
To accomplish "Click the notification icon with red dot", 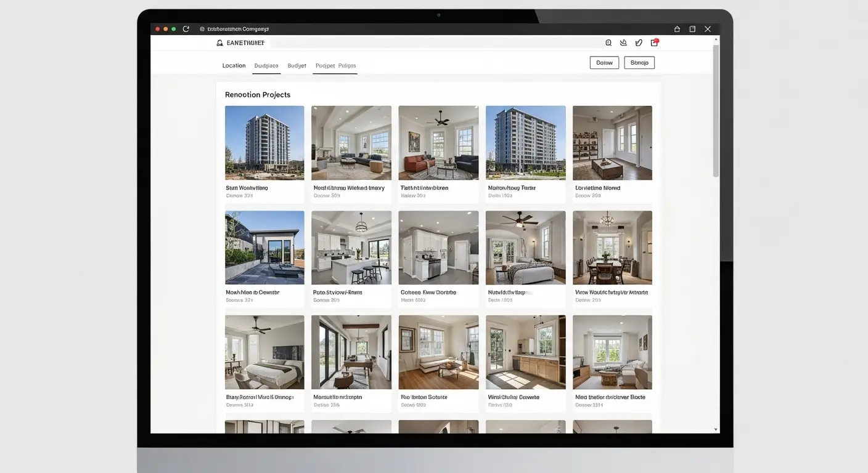I will point(655,42).
